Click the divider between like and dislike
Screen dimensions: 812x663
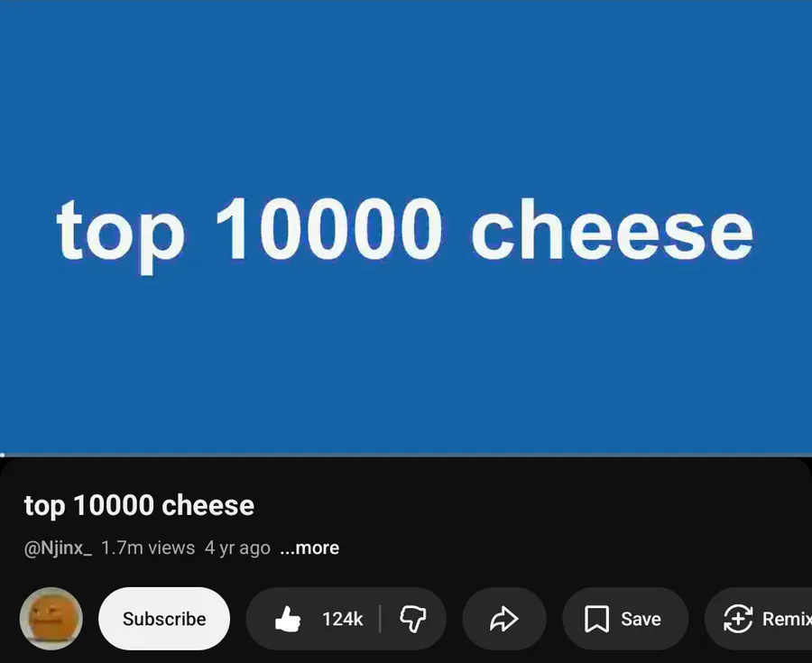pos(380,619)
